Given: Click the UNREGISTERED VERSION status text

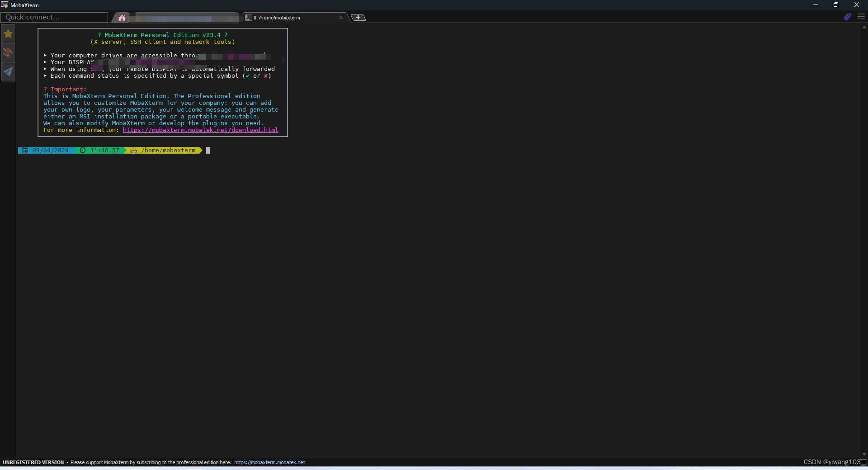Looking at the screenshot, I should pos(33,462).
